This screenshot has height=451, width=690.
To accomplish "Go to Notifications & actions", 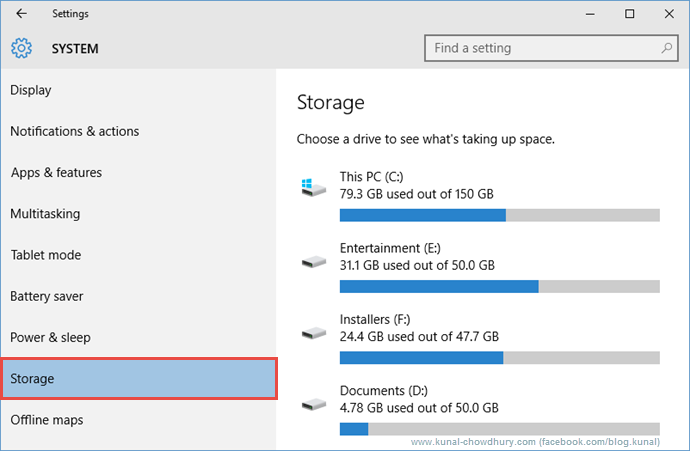I will point(75,131).
